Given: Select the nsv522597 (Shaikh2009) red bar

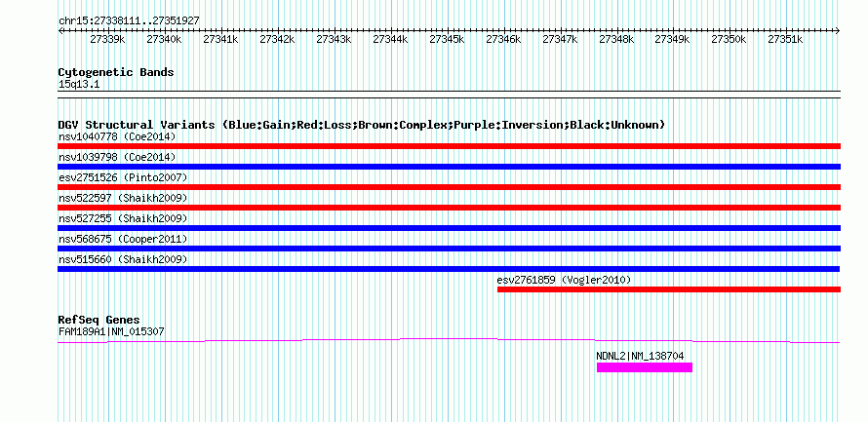Looking at the screenshot, I should click(449, 208).
